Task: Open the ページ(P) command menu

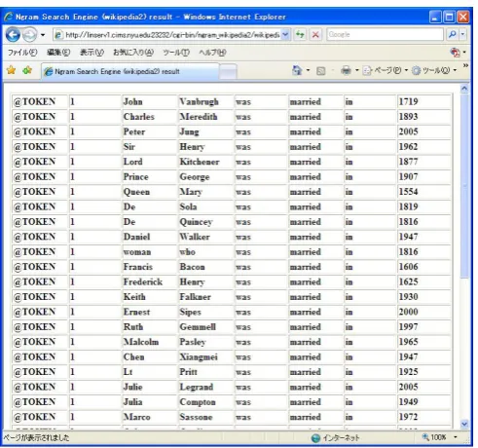Action: [x=386, y=70]
